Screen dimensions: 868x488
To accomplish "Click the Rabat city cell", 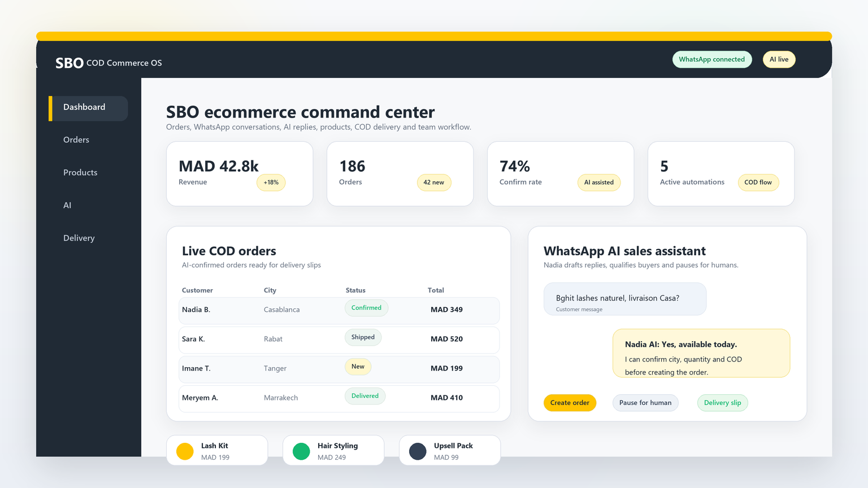I will (273, 339).
